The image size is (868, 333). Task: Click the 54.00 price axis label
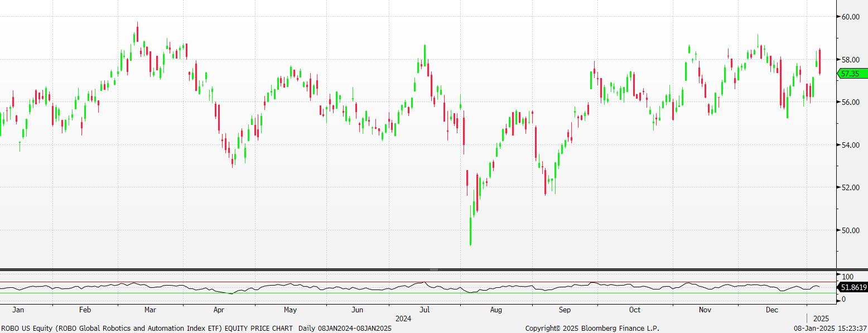[850, 145]
